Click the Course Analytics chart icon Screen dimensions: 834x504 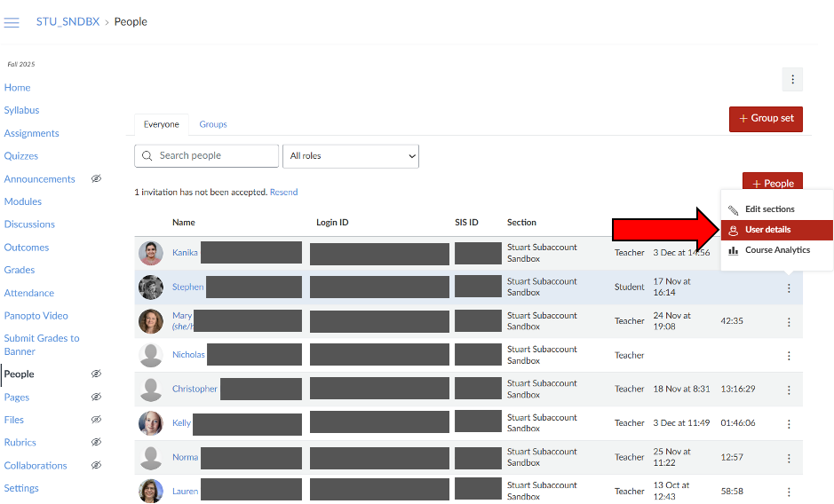733,250
